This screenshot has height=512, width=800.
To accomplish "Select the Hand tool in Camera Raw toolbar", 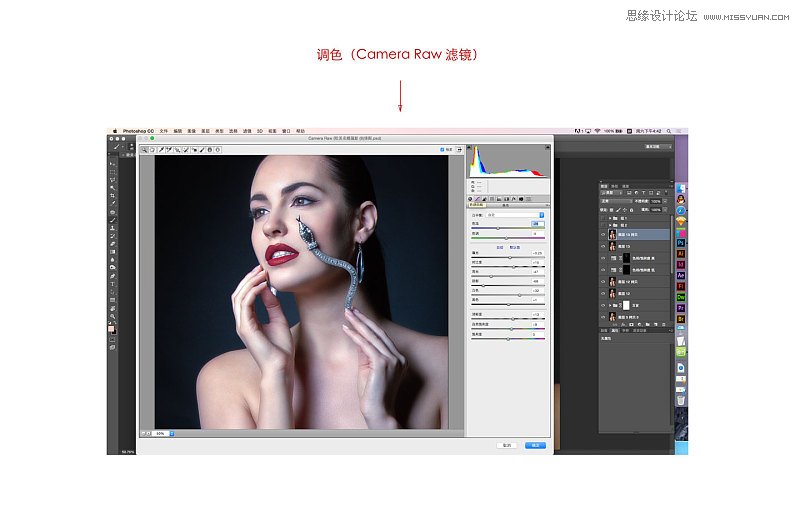I will (152, 150).
